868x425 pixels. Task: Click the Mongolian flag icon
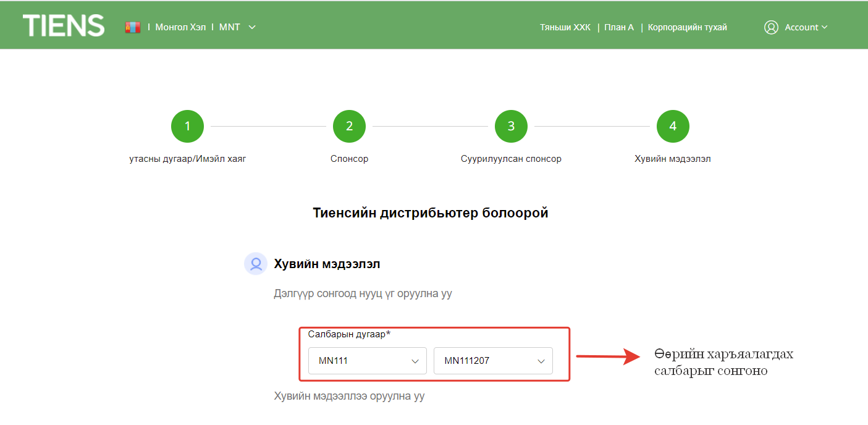[133, 27]
